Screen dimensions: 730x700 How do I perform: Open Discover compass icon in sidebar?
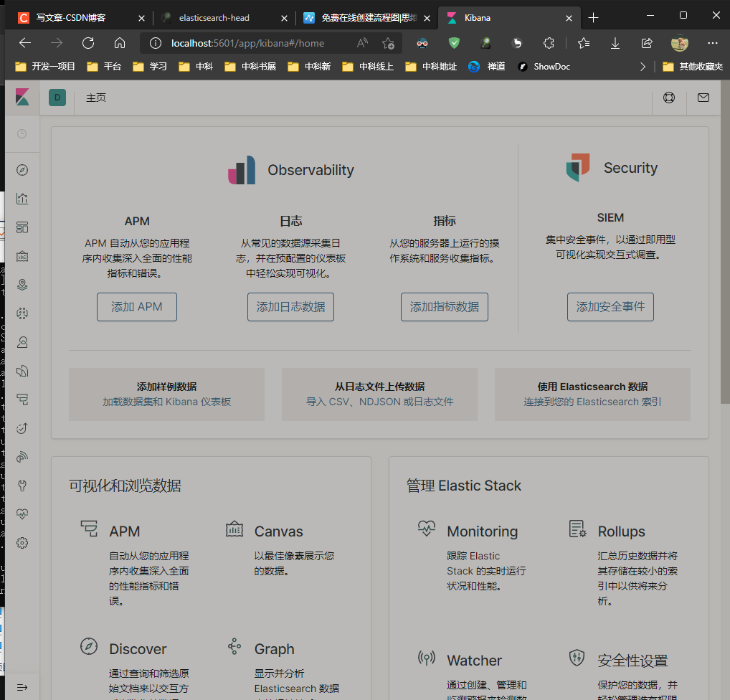pyautogui.click(x=22, y=170)
